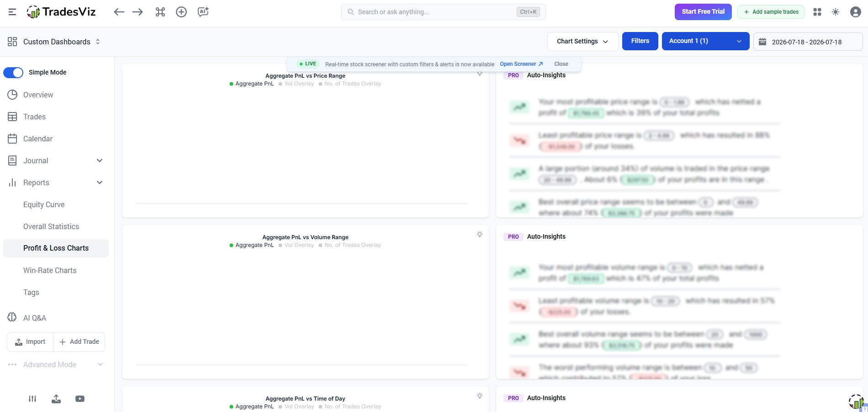The image size is (868, 412).
Task: Toggle No. of Trades Overlay in Time of Day chart
Action: pyautogui.click(x=349, y=407)
